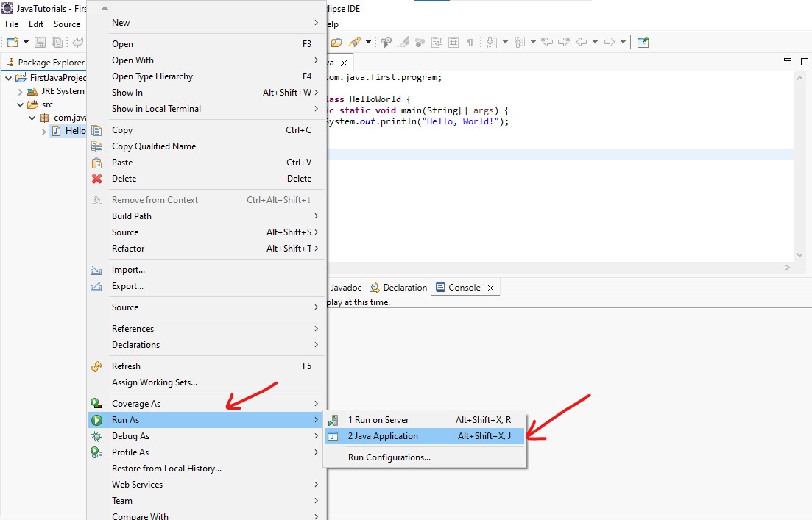Toggle Block Selection mode toolbar icon
Image resolution: width=812 pixels, height=520 pixels.
[453, 42]
